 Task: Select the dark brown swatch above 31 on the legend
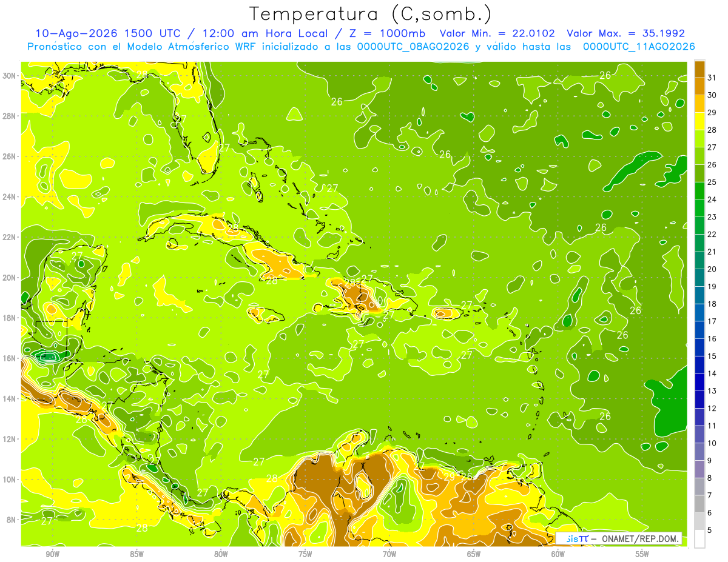[699, 69]
